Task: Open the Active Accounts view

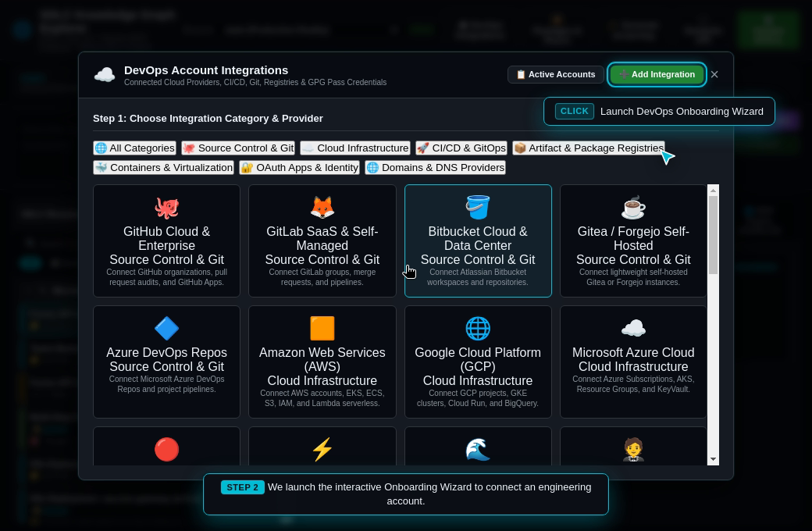Action: click(x=556, y=75)
